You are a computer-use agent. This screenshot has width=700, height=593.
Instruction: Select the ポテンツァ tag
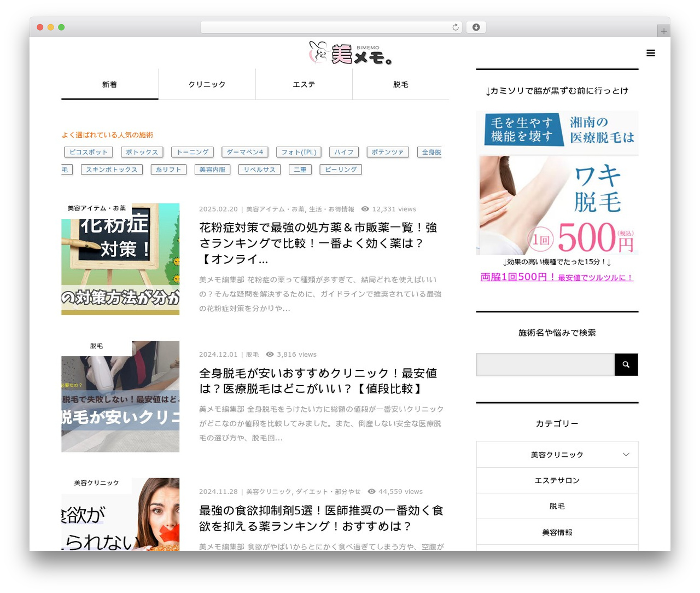388,152
